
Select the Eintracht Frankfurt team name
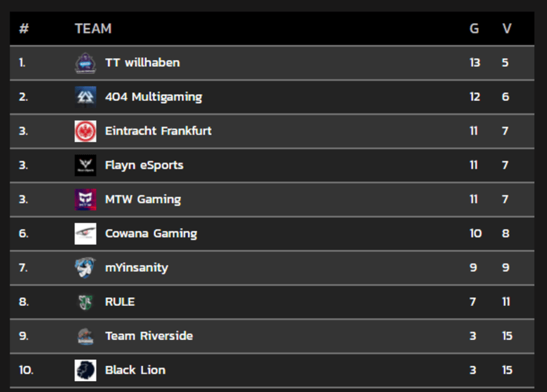coord(158,131)
